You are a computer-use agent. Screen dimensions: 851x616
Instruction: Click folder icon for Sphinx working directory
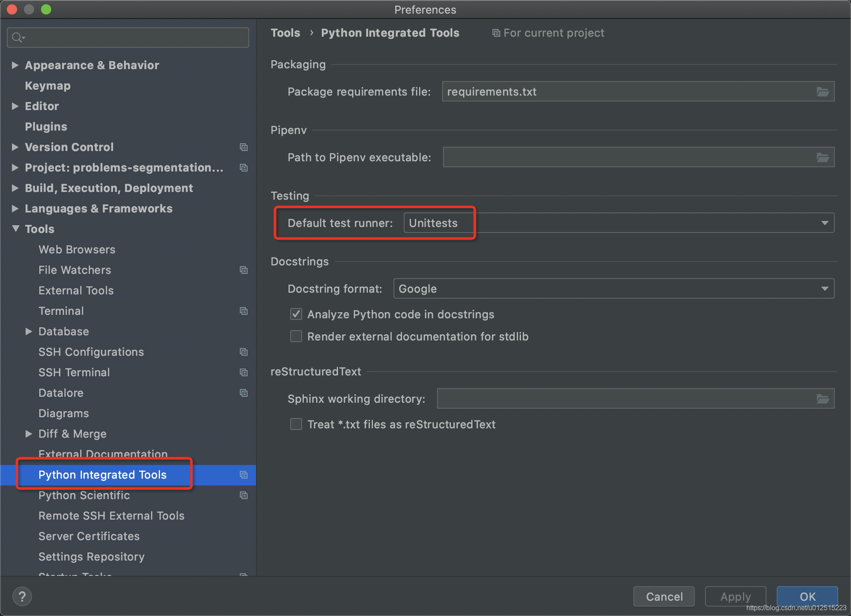(822, 399)
